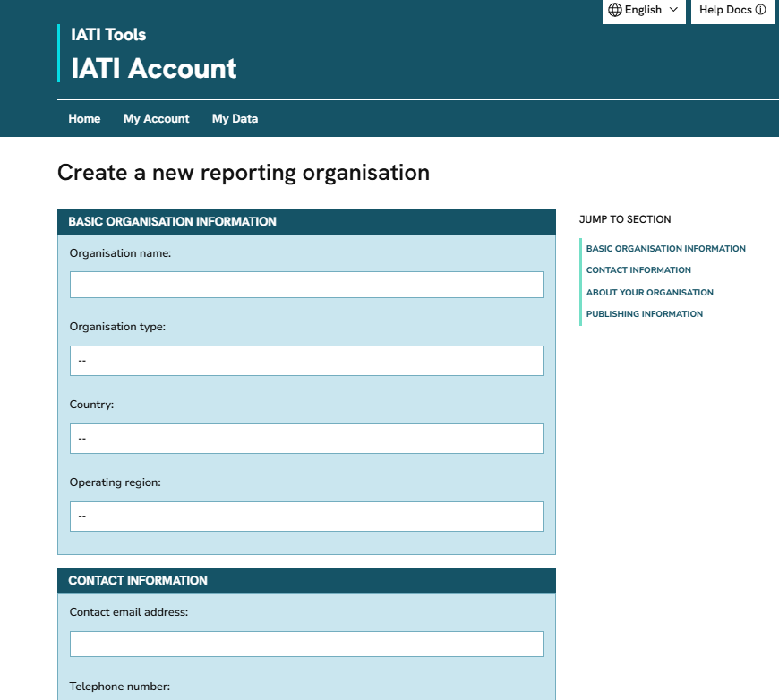Screen dimensions: 779x700
Task: Click the IATI Account site title
Action: (154, 68)
